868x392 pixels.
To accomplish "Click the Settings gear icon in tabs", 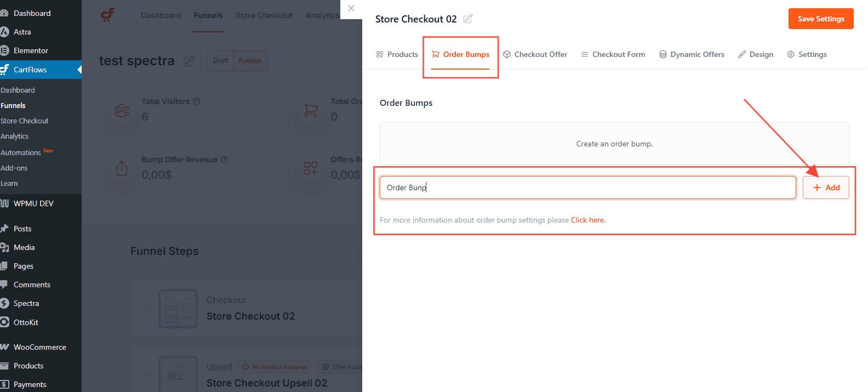I will coord(791,54).
